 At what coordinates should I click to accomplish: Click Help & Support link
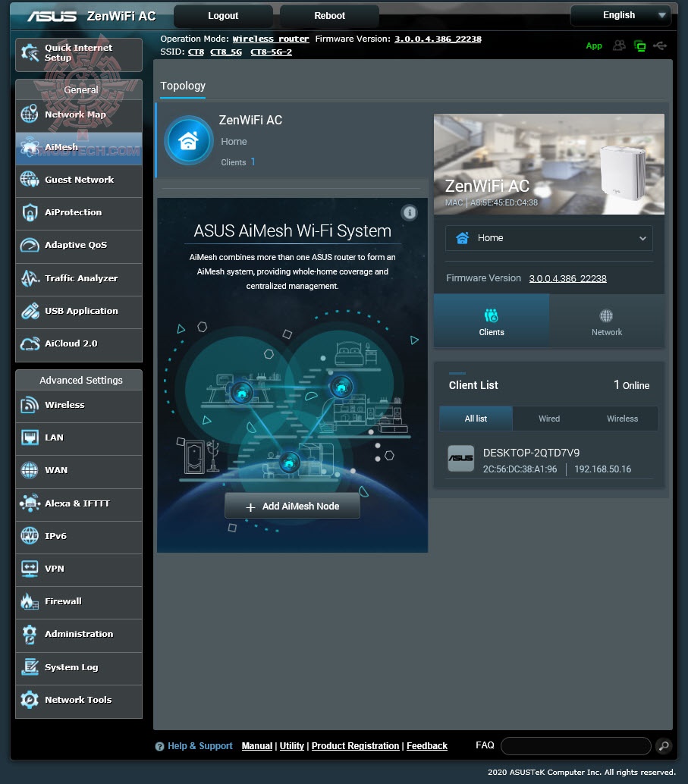(x=199, y=746)
